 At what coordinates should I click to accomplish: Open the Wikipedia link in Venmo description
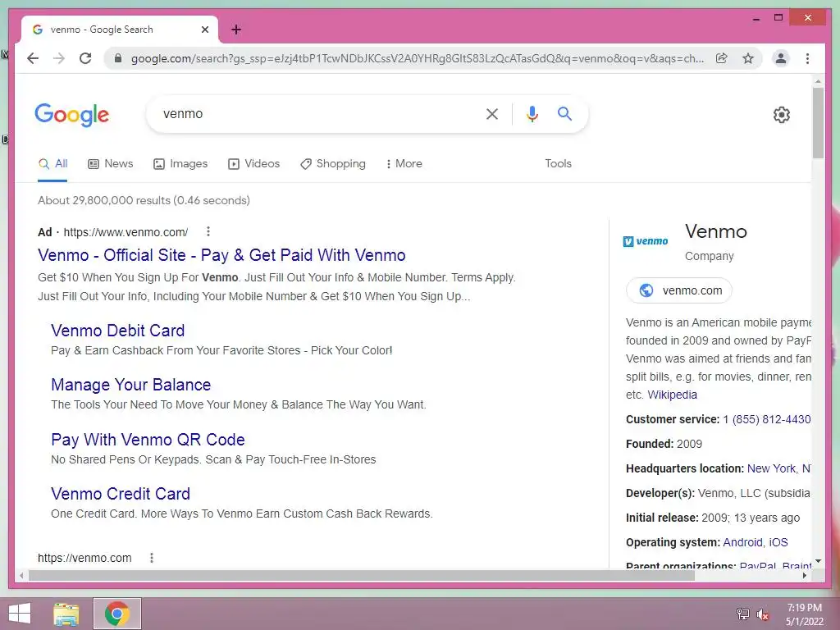[673, 395]
